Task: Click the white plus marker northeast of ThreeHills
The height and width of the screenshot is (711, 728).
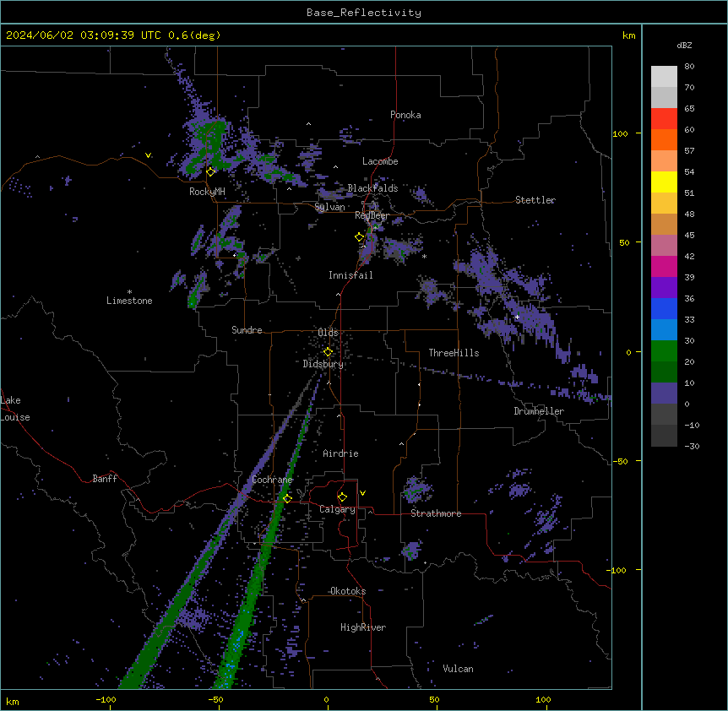Action: tap(517, 317)
